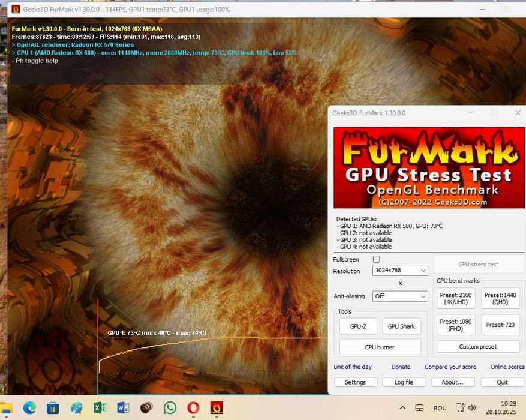
Task: Click the FurMark GPU Stress Test banner
Action: (429, 167)
